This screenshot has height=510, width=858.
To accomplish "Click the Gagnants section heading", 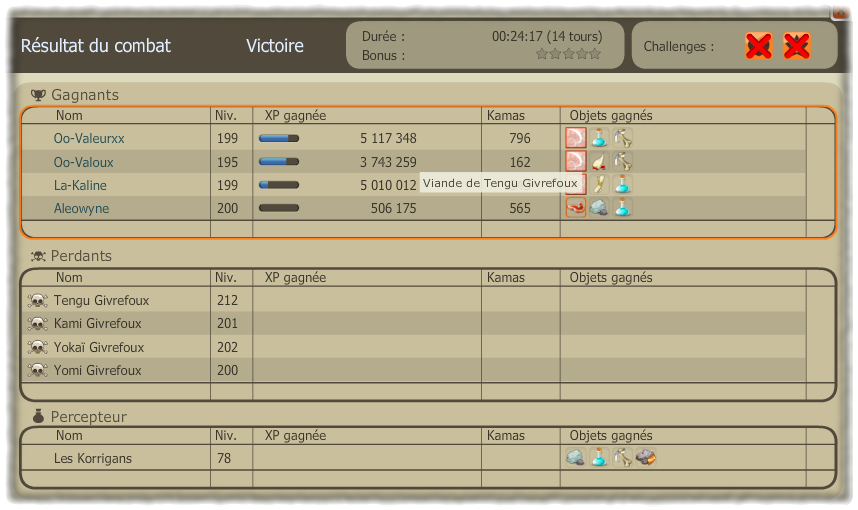I will pos(85,95).
